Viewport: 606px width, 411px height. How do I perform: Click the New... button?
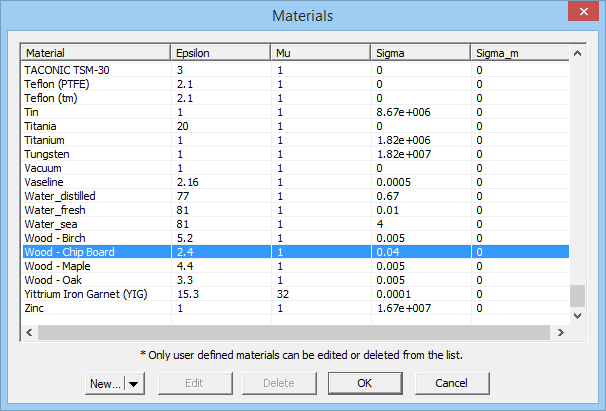click(x=104, y=383)
